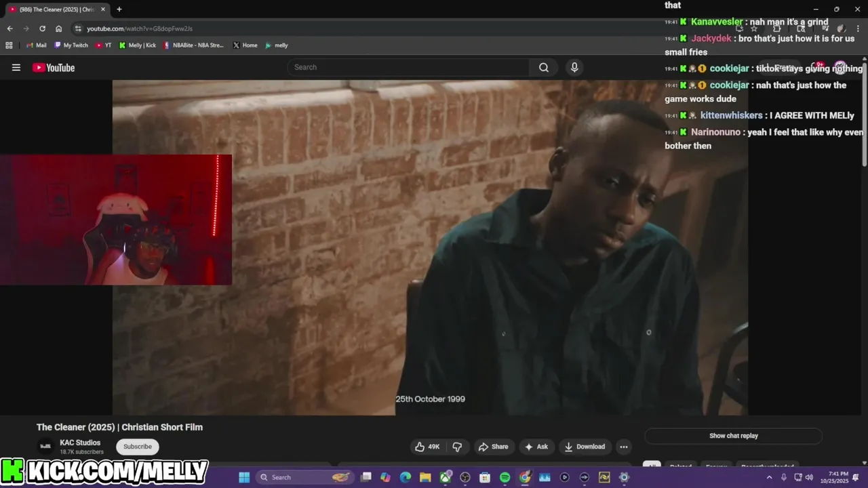The width and height of the screenshot is (868, 488).
Task: Click the Ask button
Action: coord(536,447)
